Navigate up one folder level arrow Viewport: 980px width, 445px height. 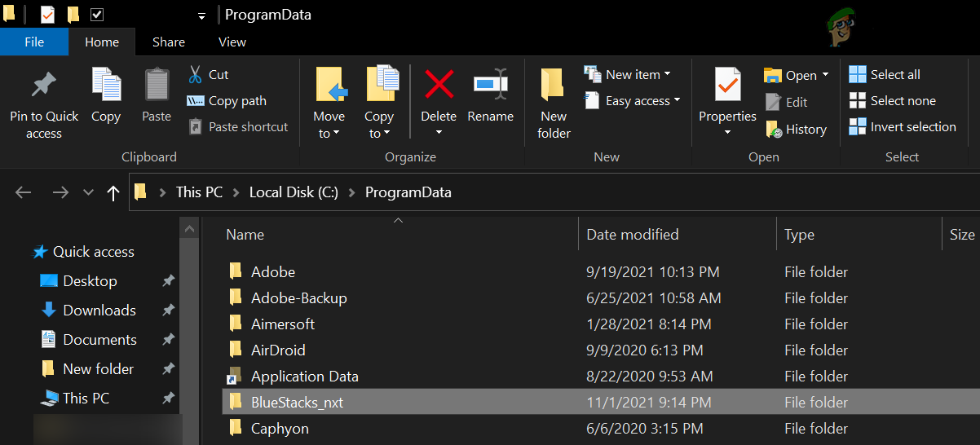point(113,193)
